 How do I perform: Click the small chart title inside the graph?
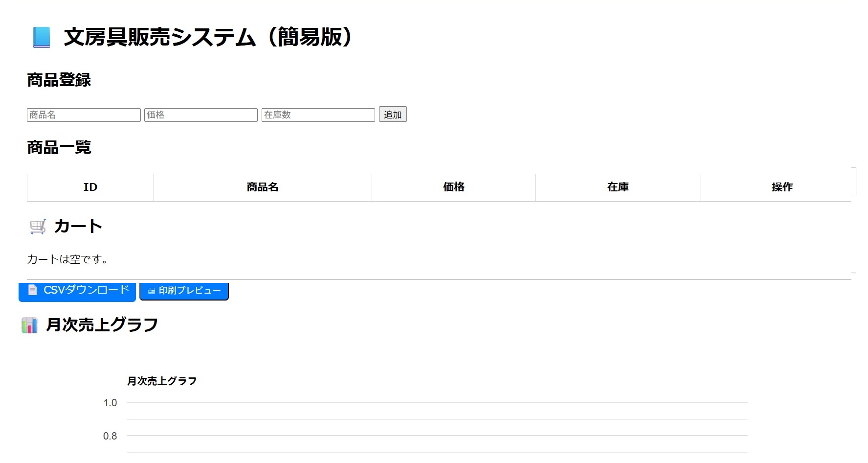(x=162, y=381)
